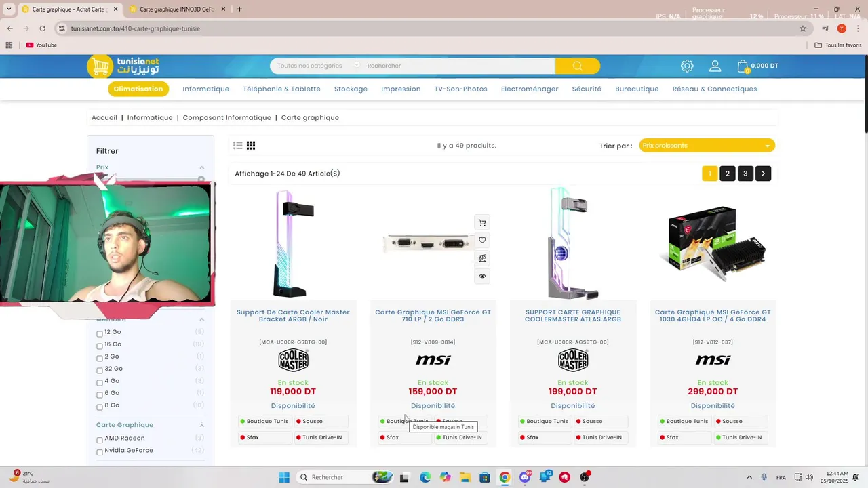868x488 pixels.
Task: Click the search magnifier button
Action: (577, 66)
